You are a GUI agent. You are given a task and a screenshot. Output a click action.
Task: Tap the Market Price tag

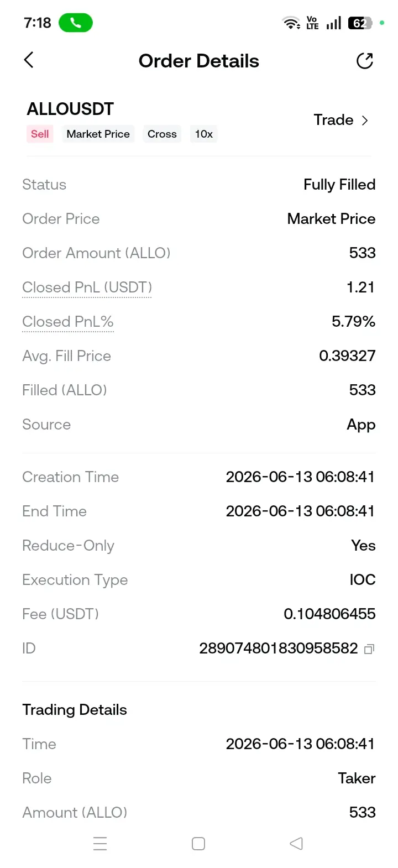click(x=98, y=134)
